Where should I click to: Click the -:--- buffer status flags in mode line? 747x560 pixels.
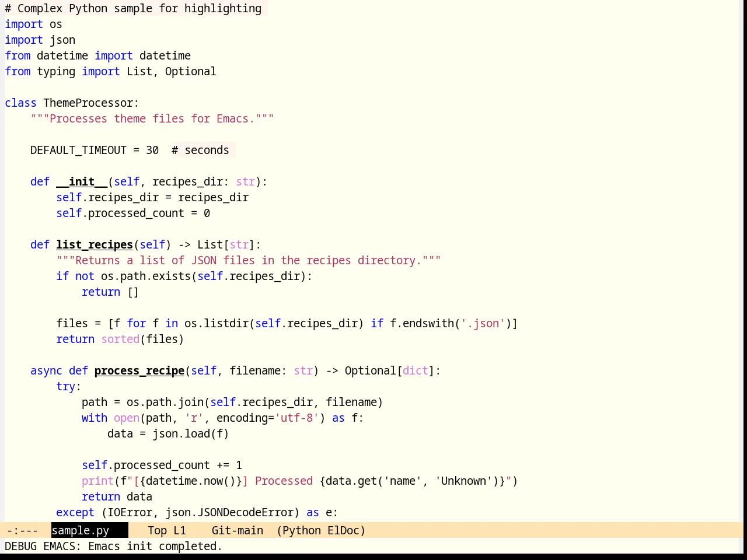[22, 530]
